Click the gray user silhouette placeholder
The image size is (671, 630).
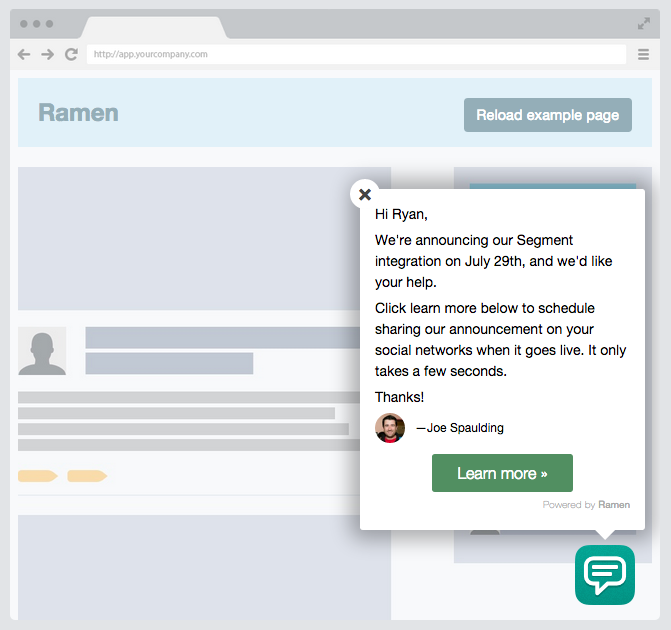point(42,351)
